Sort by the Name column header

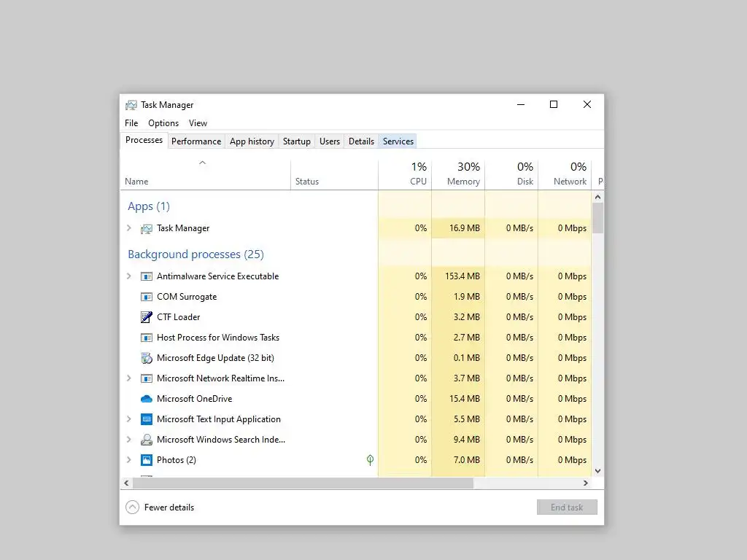[x=205, y=175]
